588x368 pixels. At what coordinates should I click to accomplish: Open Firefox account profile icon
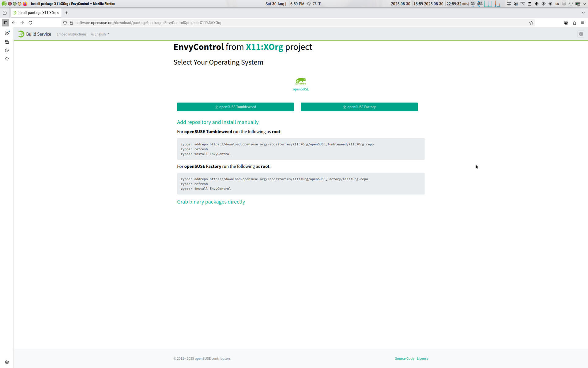tap(566, 23)
